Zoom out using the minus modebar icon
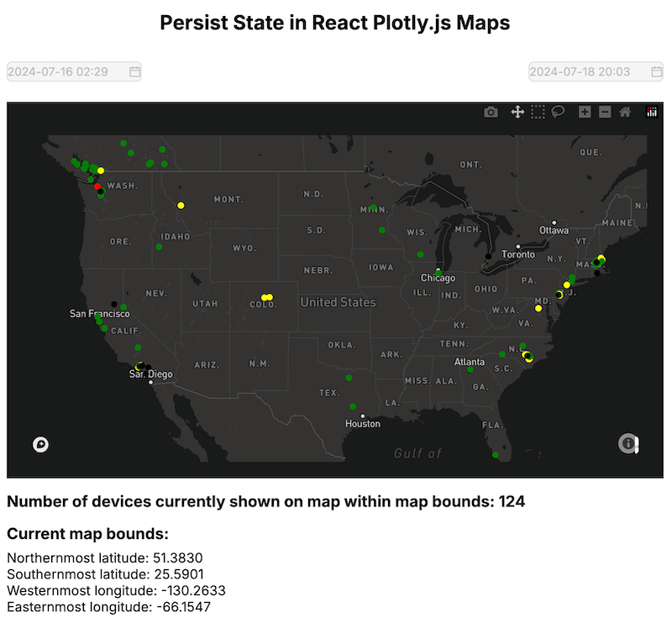The height and width of the screenshot is (628, 672). point(604,111)
